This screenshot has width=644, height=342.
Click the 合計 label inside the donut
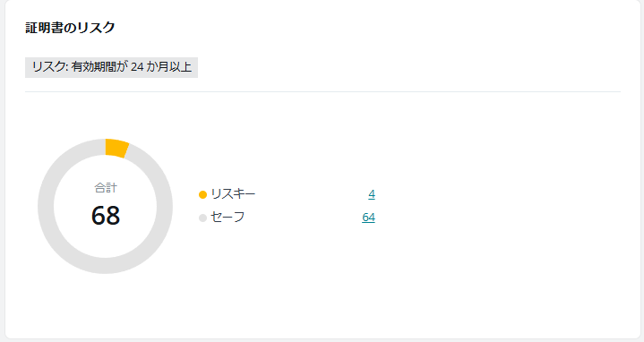pyautogui.click(x=106, y=188)
